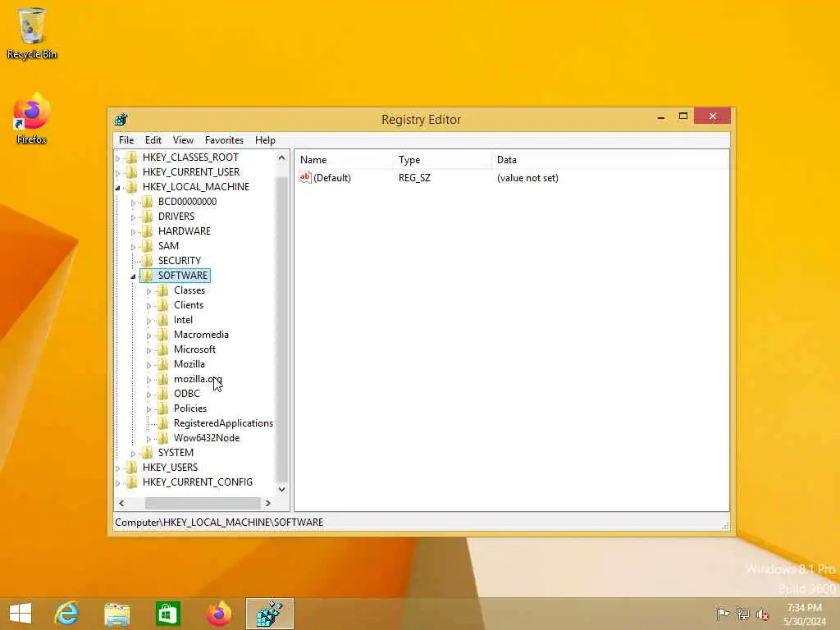Image resolution: width=840 pixels, height=630 pixels.
Task: Expand the Microsoft key arrow
Action: click(149, 349)
